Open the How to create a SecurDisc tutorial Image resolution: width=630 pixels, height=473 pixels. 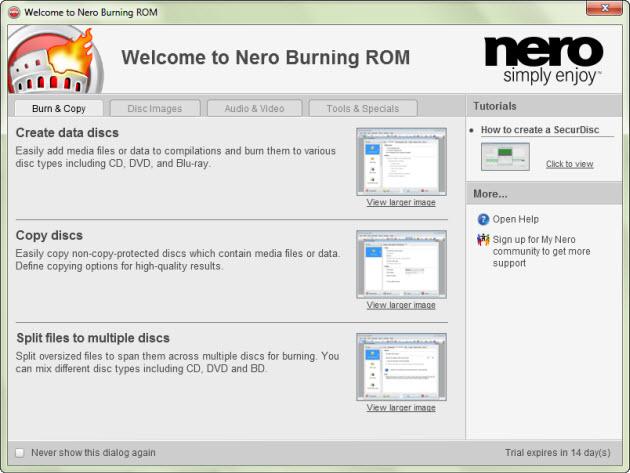(x=540, y=130)
